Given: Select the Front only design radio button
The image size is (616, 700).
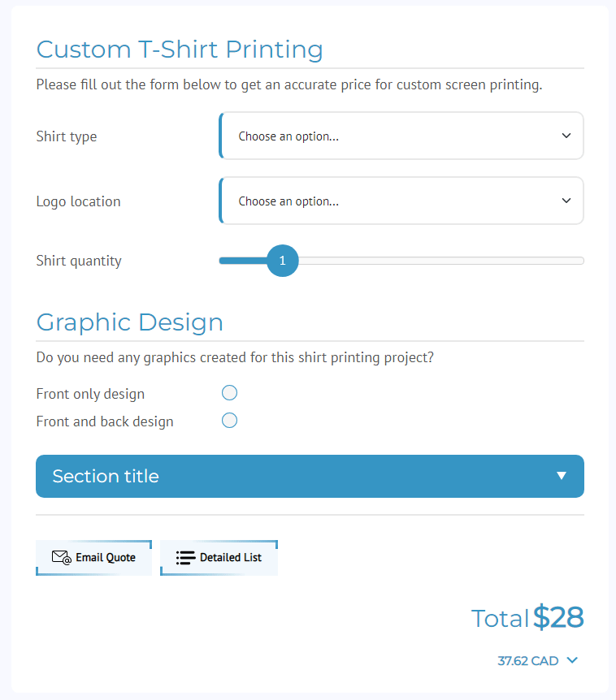Looking at the screenshot, I should 230,393.
